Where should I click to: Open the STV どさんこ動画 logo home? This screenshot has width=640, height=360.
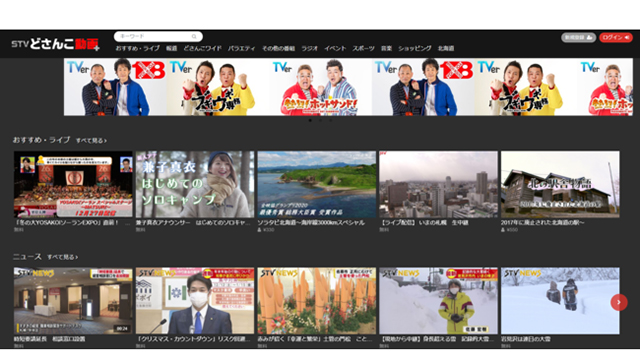click(55, 44)
